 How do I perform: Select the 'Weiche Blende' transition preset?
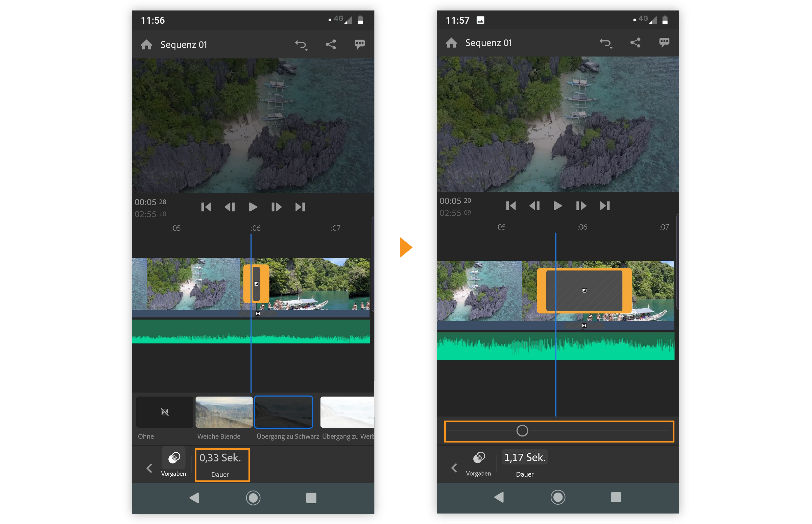point(224,412)
